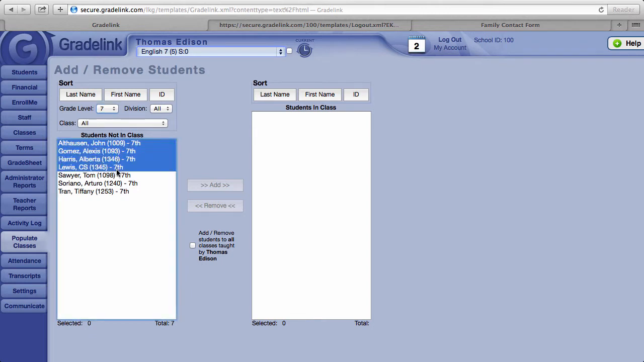Click the << Remove << button
This screenshot has height=362, width=644.
click(215, 206)
